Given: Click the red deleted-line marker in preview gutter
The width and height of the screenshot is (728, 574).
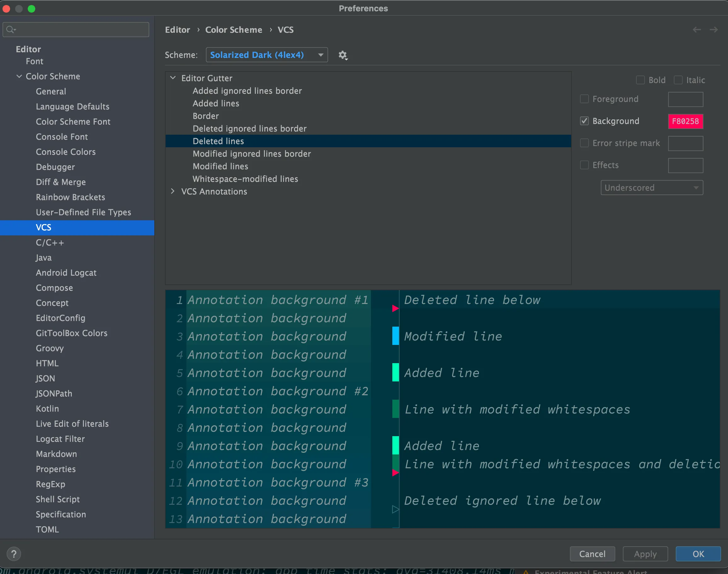Looking at the screenshot, I should pos(395,308).
